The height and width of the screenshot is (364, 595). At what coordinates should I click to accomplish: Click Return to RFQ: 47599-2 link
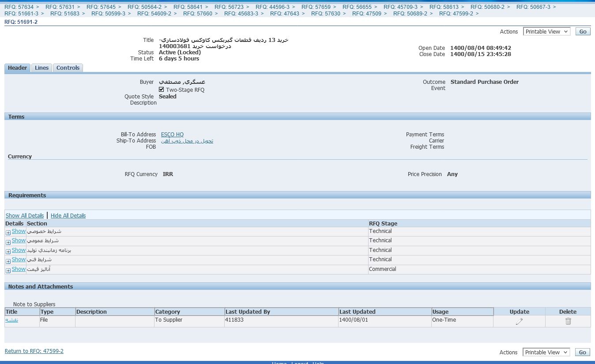(34, 351)
